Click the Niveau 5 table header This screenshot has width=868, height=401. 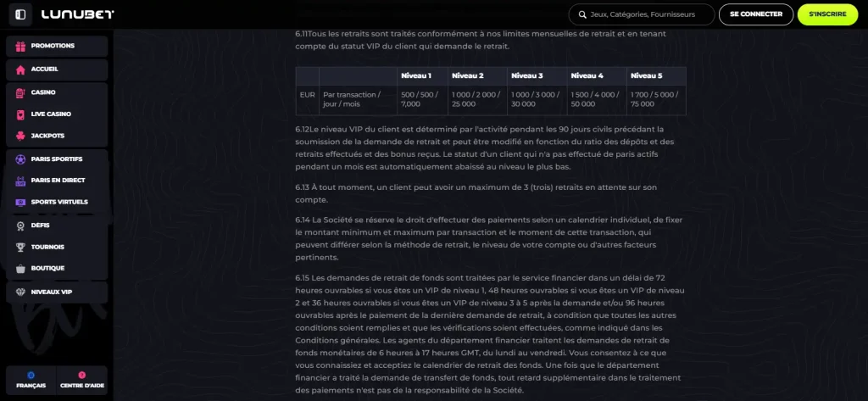click(657, 76)
